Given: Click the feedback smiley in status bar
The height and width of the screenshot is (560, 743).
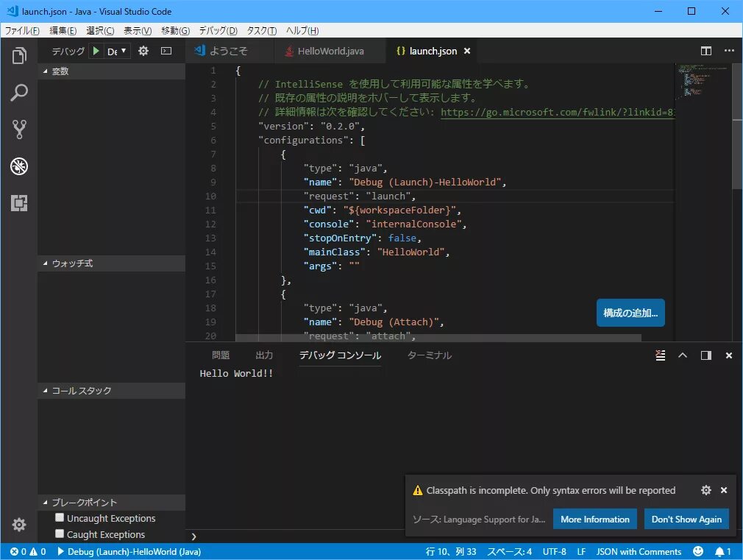Looking at the screenshot, I should (x=698, y=551).
